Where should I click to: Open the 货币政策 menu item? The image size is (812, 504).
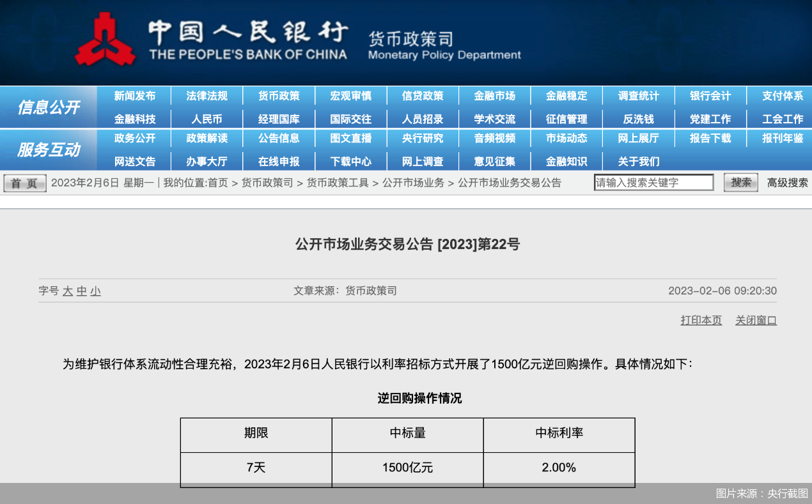[279, 96]
